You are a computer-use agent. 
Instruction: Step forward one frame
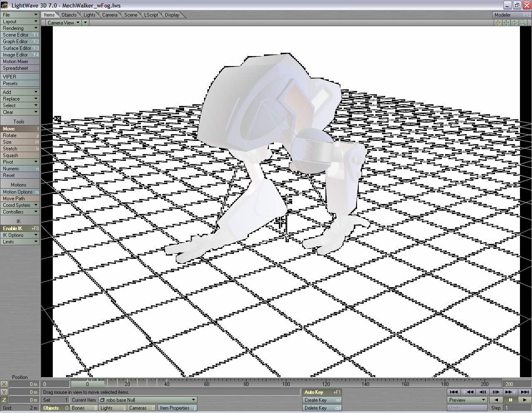[496, 392]
